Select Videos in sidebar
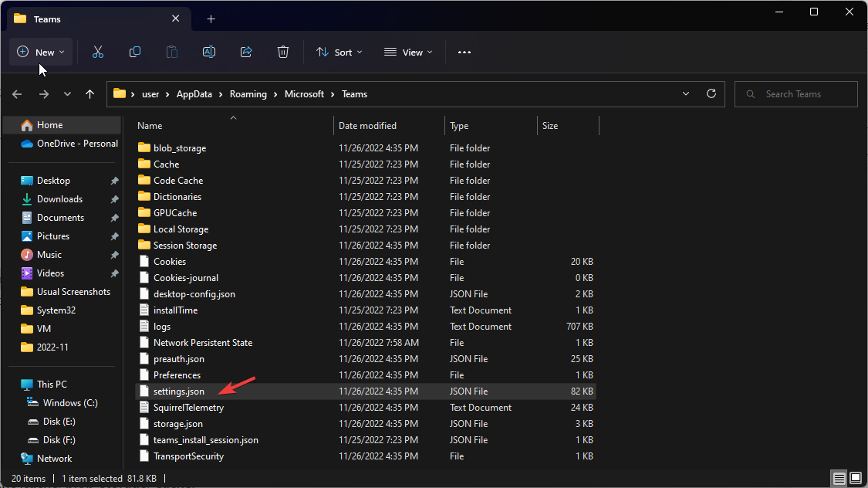The height and width of the screenshot is (488, 868). [x=50, y=273]
